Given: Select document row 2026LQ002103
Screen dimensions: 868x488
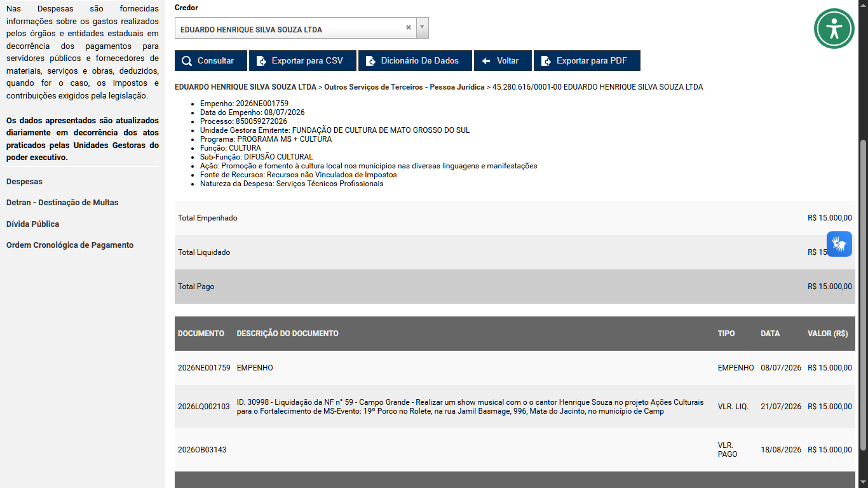Looking at the screenshot, I should tap(515, 407).
